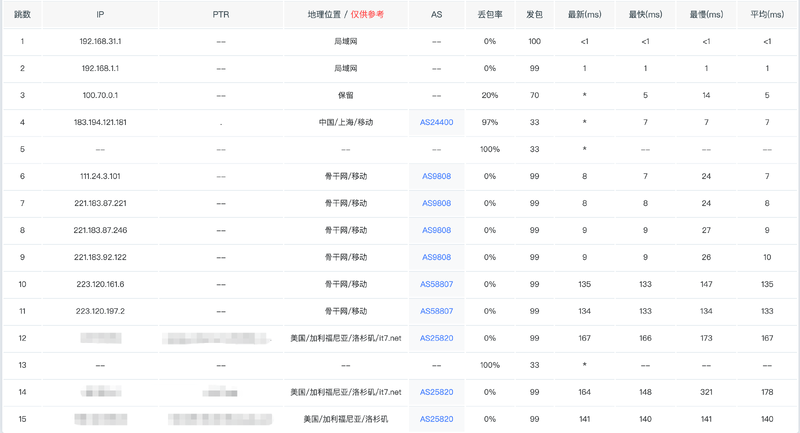Click the 最新(ms) column header

pyautogui.click(x=585, y=15)
